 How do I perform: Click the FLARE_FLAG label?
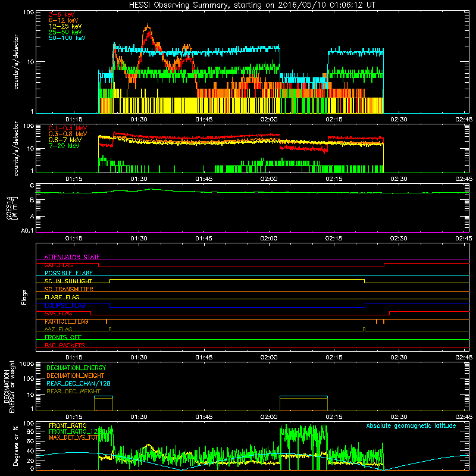62,297
